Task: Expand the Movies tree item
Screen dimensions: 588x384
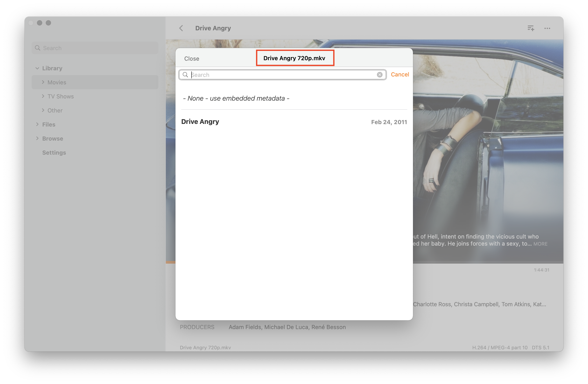Action: pos(43,82)
